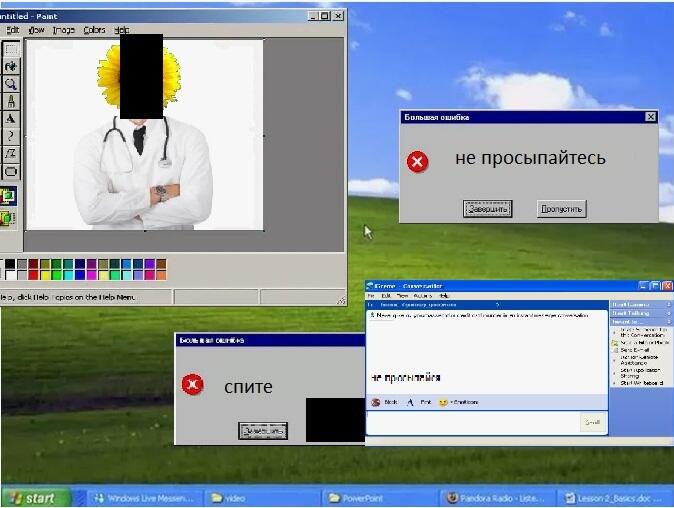
Task: Pick the orange color swatch in Paint
Action: click(x=161, y=275)
